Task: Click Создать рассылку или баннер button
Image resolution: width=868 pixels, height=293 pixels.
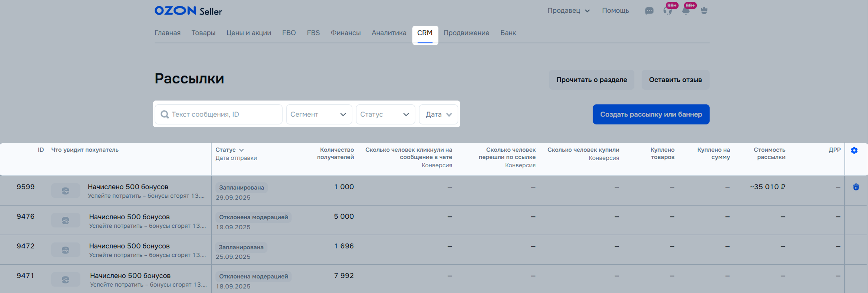Action: pyautogui.click(x=651, y=115)
